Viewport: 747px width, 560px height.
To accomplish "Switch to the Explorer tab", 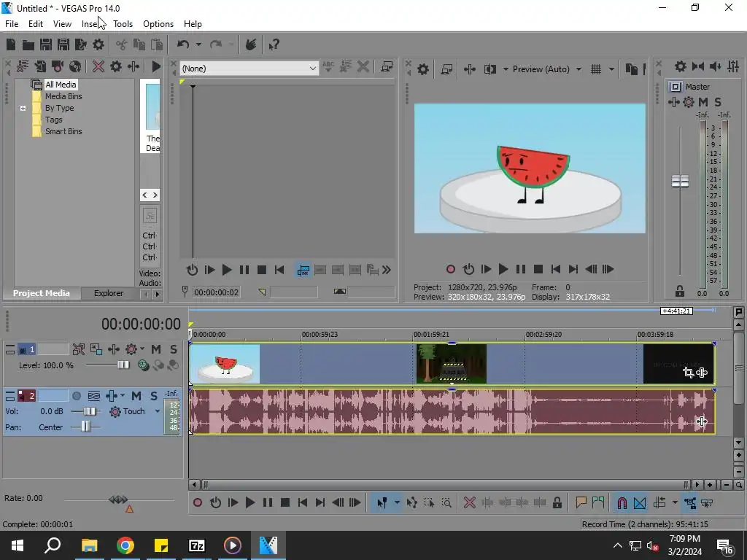I will coord(109,293).
